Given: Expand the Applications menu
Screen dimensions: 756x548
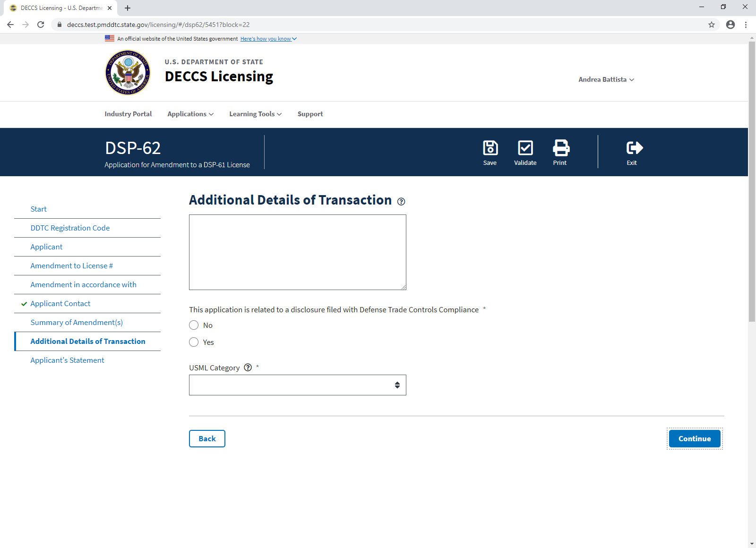Looking at the screenshot, I should tap(190, 114).
